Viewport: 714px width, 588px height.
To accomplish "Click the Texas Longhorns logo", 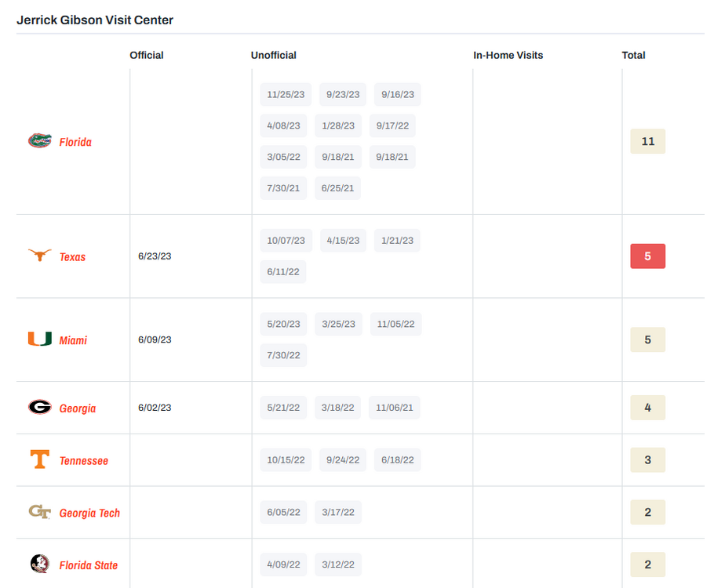I will click(x=40, y=256).
